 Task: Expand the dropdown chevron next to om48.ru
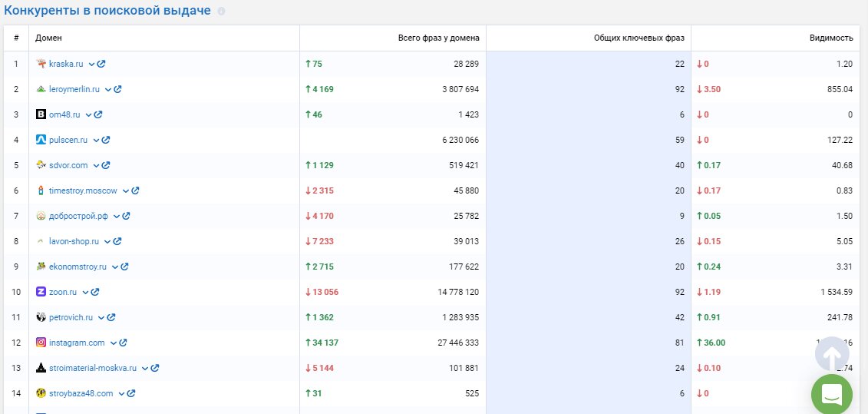click(88, 114)
